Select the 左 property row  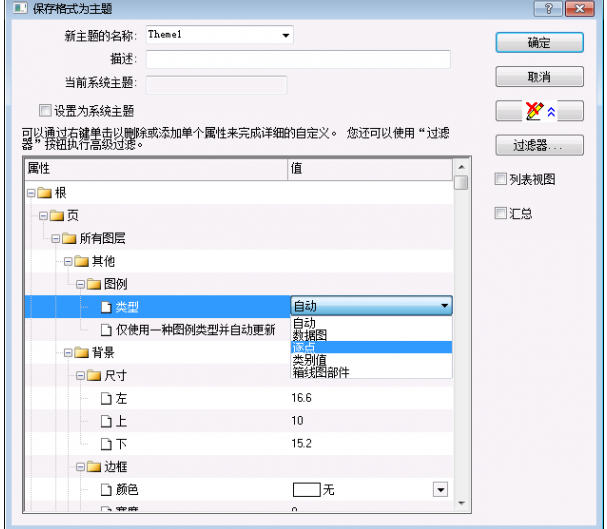239,398
